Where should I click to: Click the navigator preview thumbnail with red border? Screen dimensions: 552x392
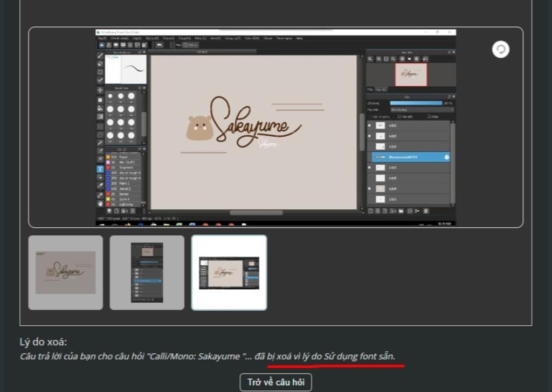click(x=411, y=74)
